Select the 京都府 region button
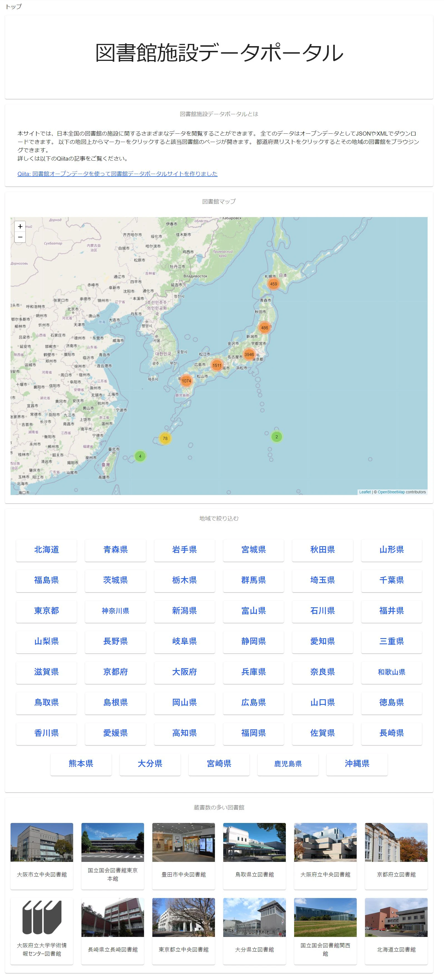The image size is (444, 980). click(x=115, y=672)
